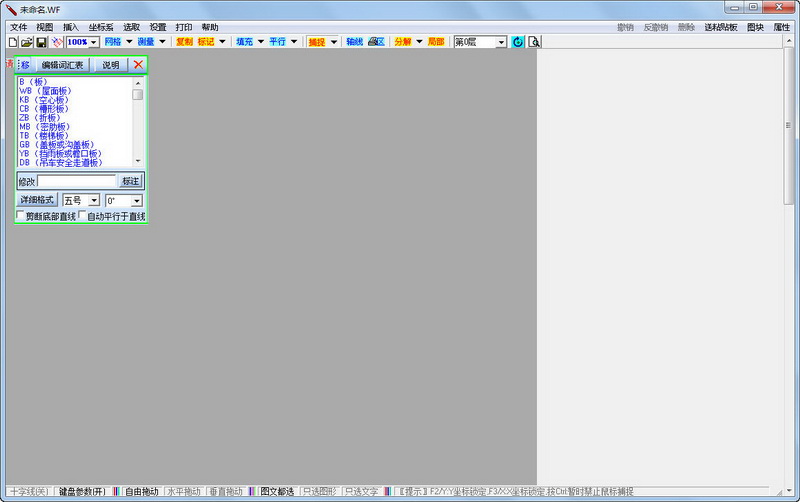
Task: Save the drawing with the floppy disk icon
Action: click(x=41, y=42)
